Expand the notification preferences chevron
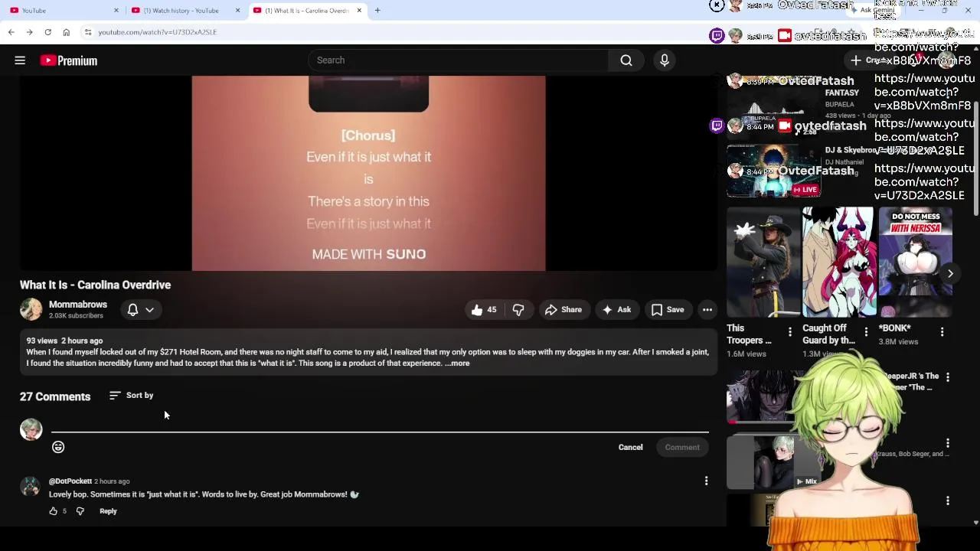The height and width of the screenshot is (551, 980). (x=149, y=310)
